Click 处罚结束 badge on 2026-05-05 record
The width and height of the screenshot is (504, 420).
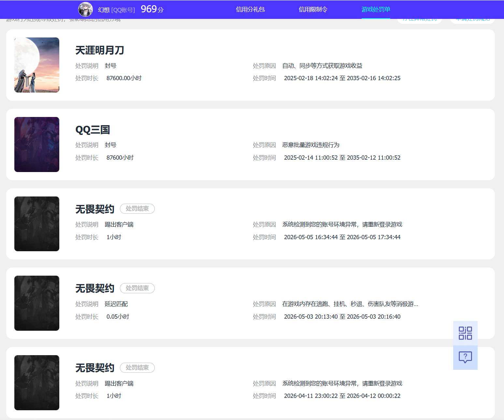coord(137,209)
